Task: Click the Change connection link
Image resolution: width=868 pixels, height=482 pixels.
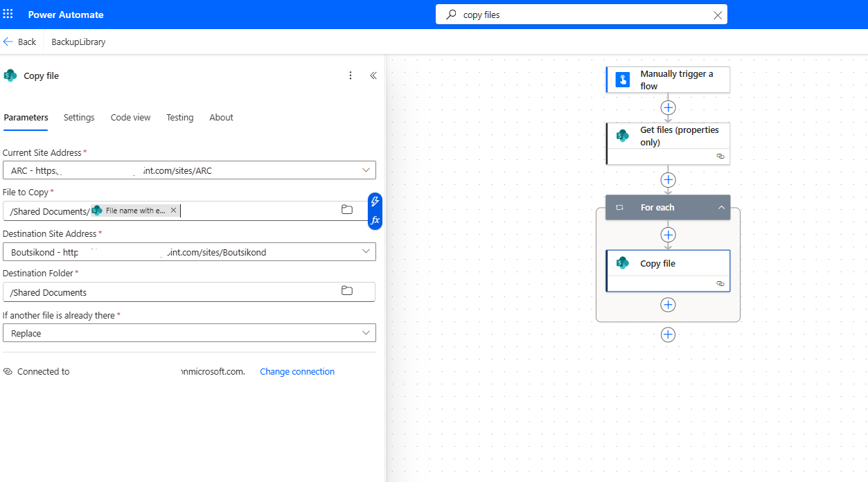Action: (297, 372)
